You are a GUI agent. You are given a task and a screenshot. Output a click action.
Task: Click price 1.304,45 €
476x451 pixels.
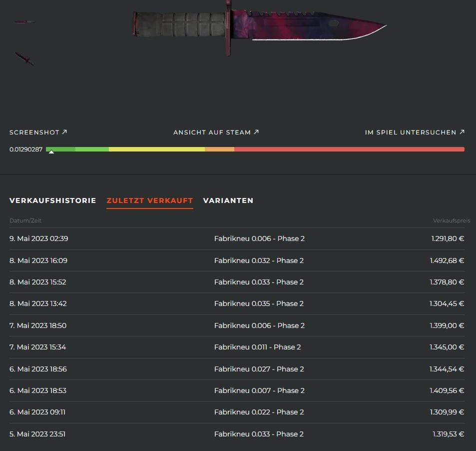tap(447, 303)
